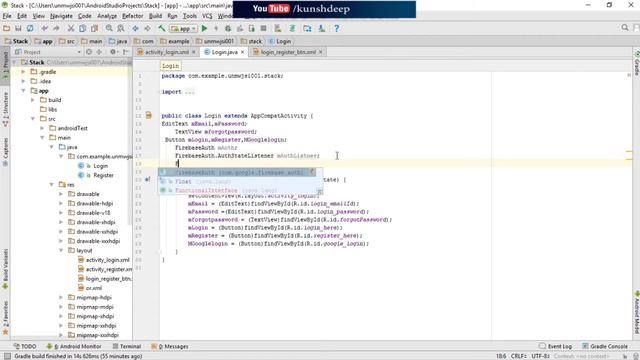The image size is (640, 360).
Task: Hide the Project panel with its hide icon
Action: [x=126, y=52]
